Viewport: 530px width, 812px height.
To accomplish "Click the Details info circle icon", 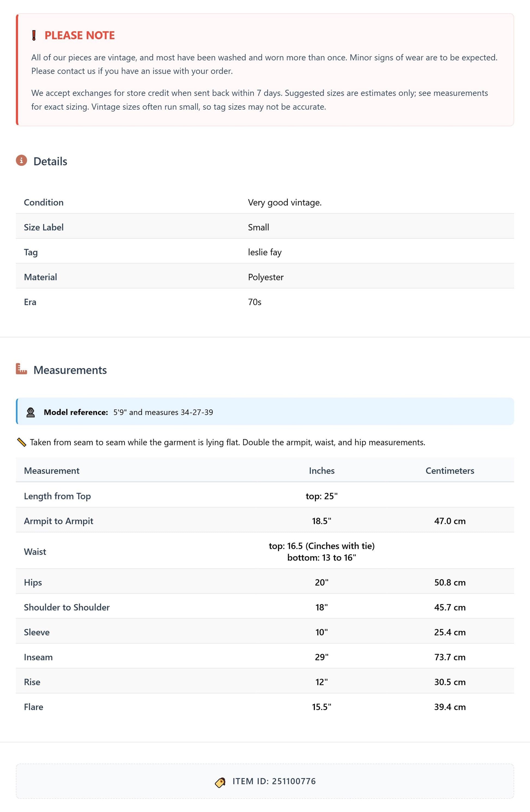I will (22, 160).
